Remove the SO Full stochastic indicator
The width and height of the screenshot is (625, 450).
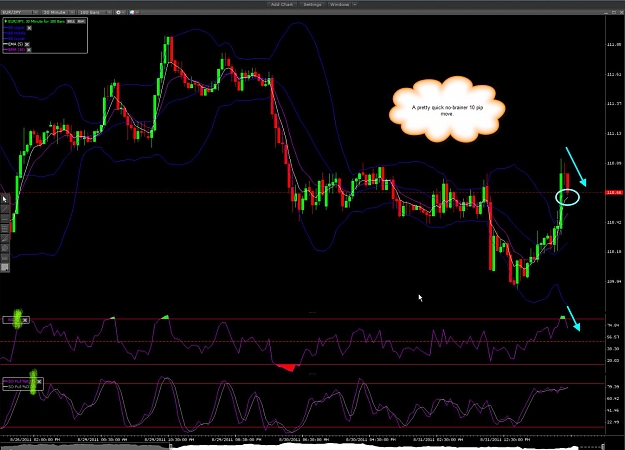pyautogui.click(x=39, y=382)
